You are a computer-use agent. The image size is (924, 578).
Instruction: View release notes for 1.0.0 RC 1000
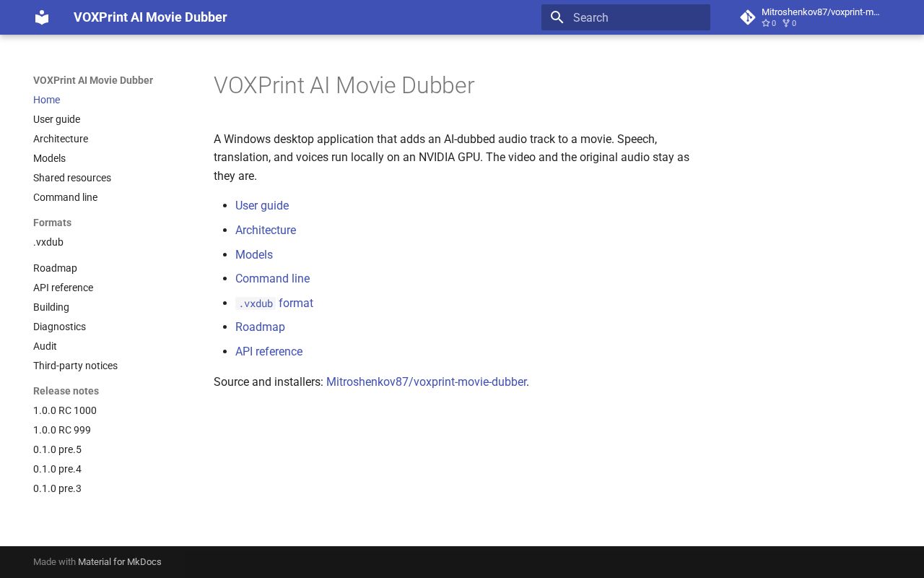tap(65, 410)
